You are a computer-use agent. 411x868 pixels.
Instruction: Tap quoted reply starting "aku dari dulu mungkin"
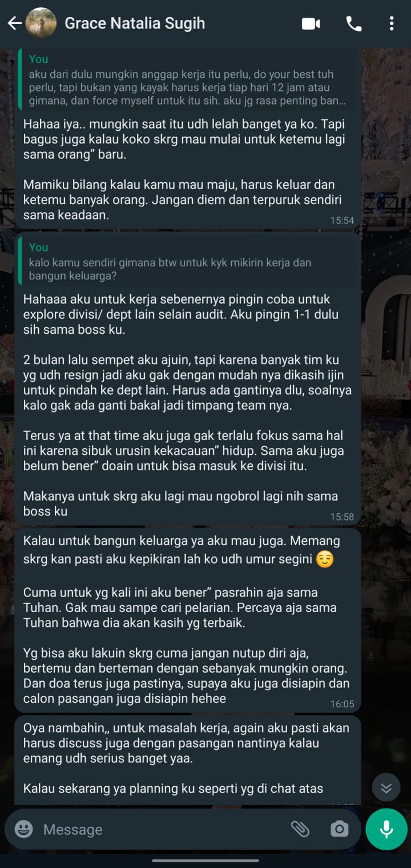(x=189, y=81)
